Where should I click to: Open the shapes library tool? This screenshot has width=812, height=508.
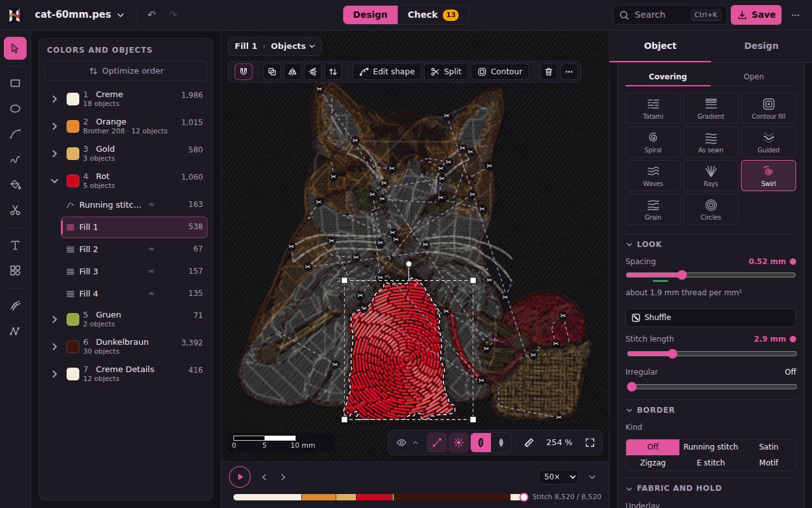coord(15,271)
